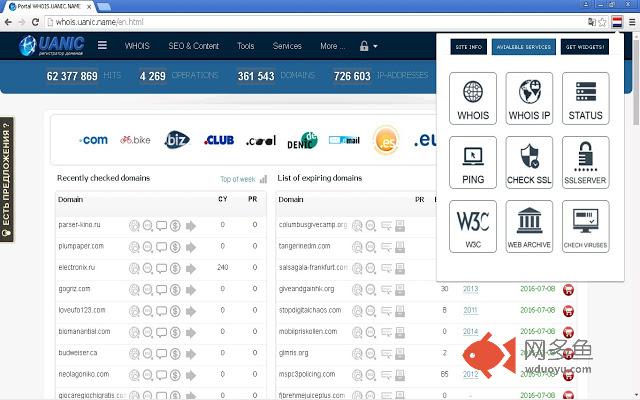Screen dimensions: 640x400
Task: Open the loveufo123.com domain link
Action: pos(82,310)
